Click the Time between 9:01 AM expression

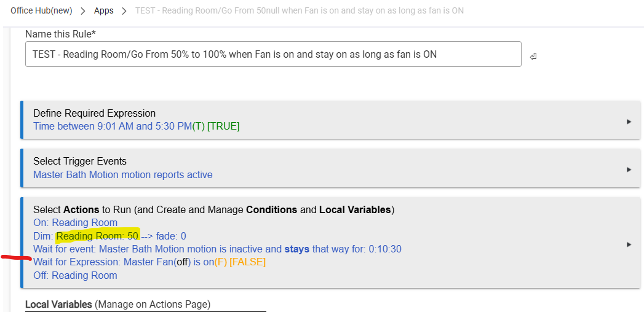tap(136, 127)
